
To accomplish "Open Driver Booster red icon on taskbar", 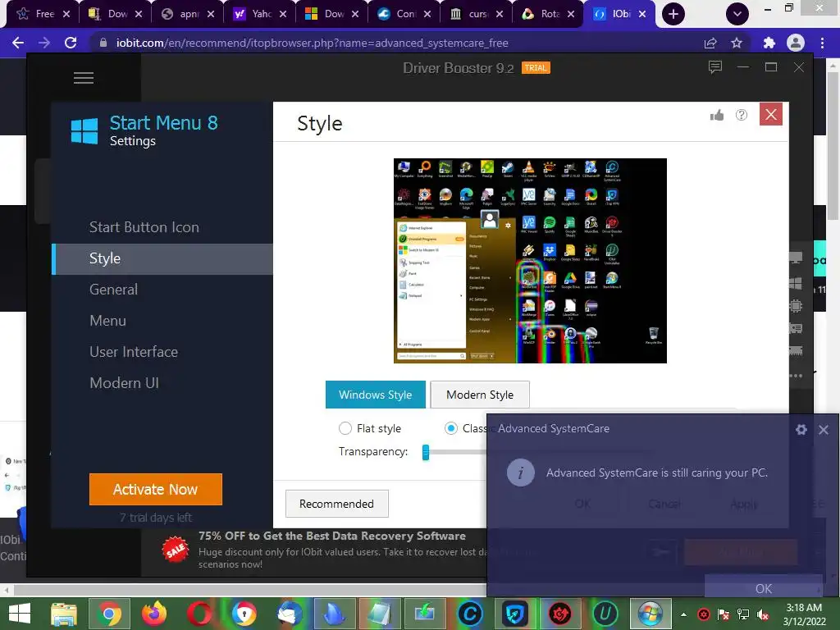I will pyautogui.click(x=559, y=614).
